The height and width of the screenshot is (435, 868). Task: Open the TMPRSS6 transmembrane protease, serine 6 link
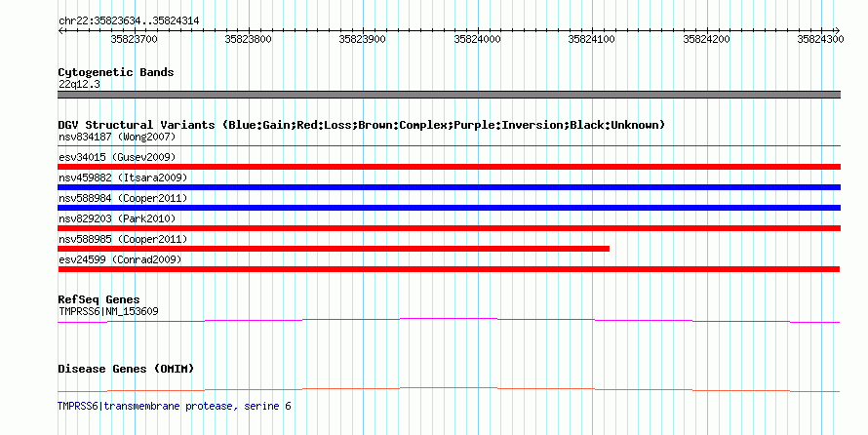pos(175,406)
